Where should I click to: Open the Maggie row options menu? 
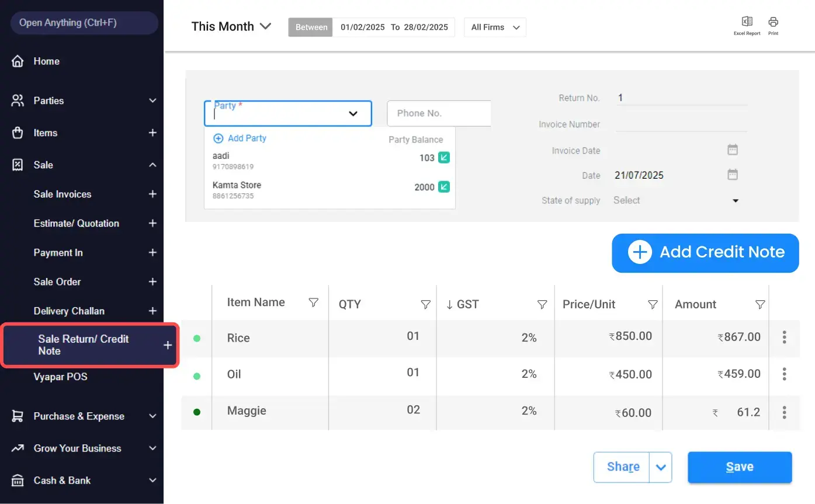[x=784, y=412]
